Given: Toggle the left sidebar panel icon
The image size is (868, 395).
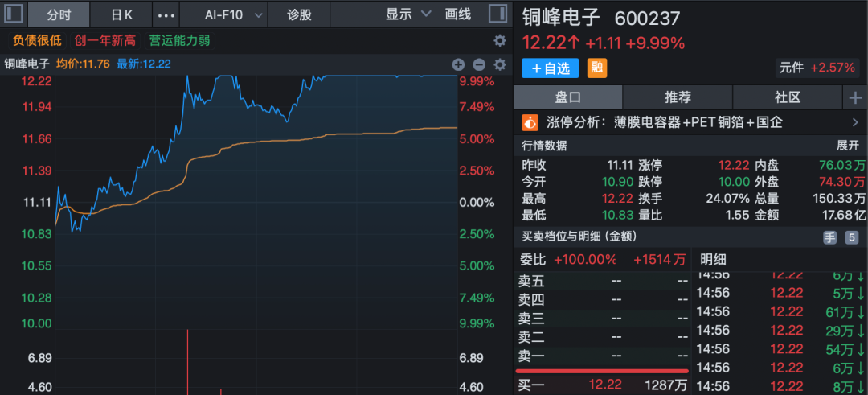Looking at the screenshot, I should click(x=14, y=14).
